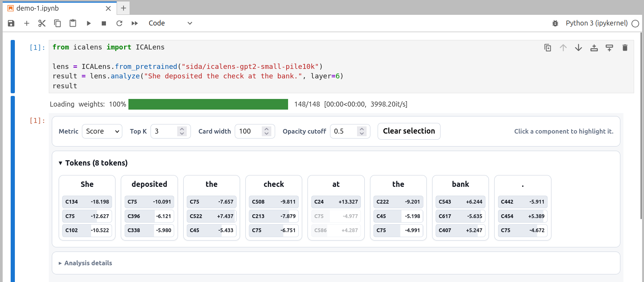Adjust the Top K stepper arrows
The width and height of the screenshot is (644, 282).
[182, 131]
